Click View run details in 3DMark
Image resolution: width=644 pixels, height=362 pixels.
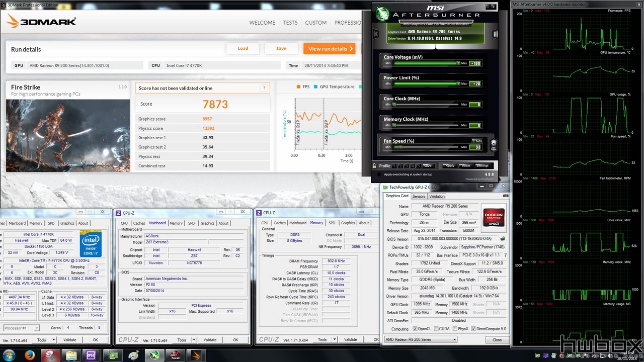[330, 49]
